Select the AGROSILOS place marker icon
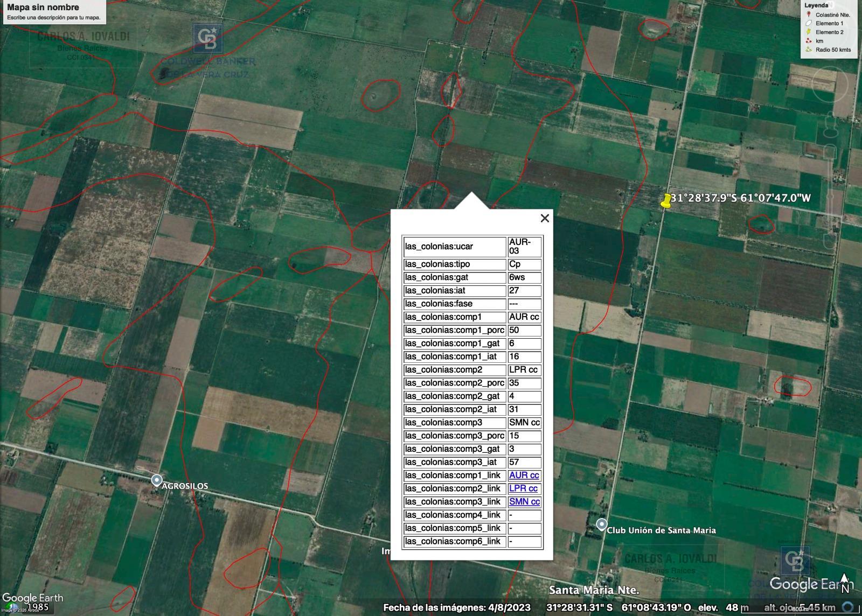The width and height of the screenshot is (862, 616). coord(156,480)
